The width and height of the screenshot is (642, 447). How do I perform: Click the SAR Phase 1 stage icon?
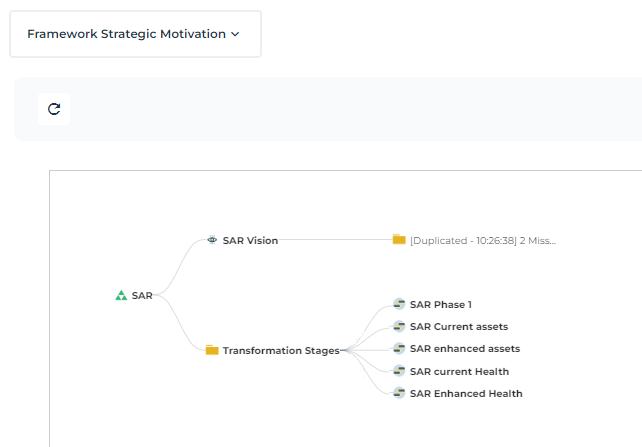399,304
